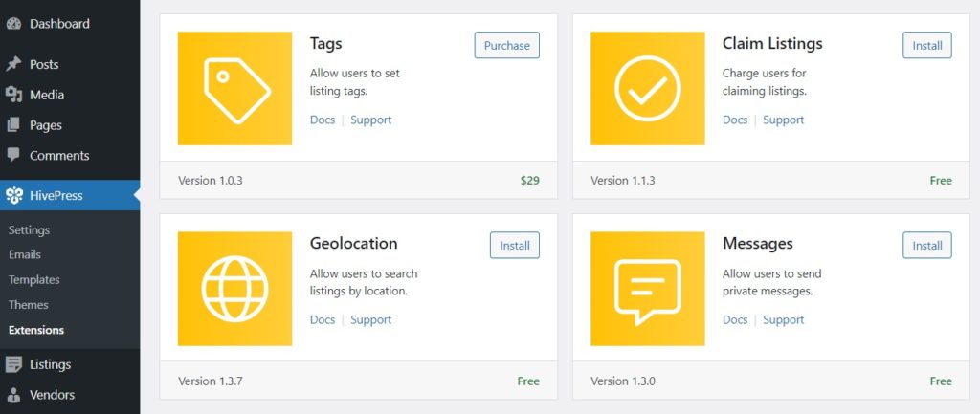Click the Geolocation globe icon

coord(234,288)
